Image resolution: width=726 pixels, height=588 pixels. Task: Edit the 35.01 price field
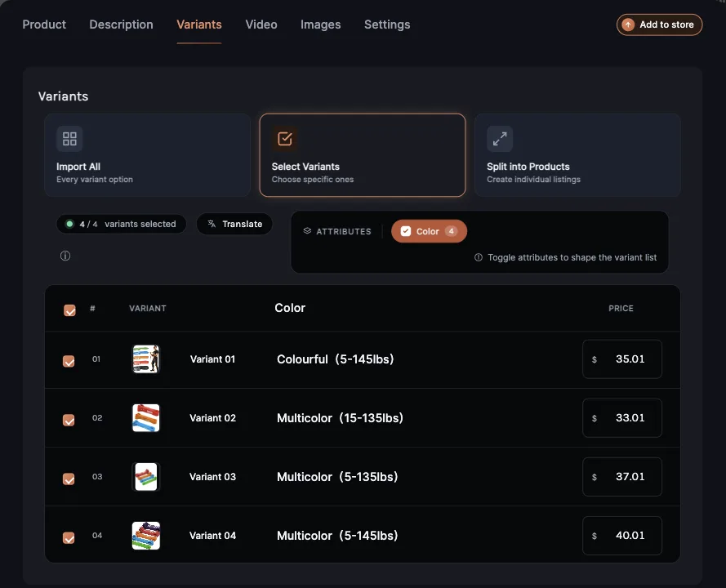621,359
